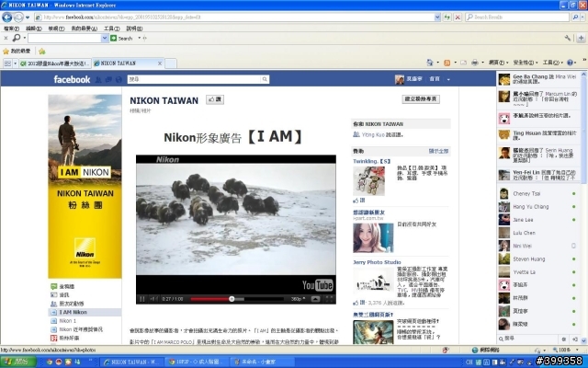This screenshot has height=368, width=588.
Task: Open the Tools (工具) command bar dropdown
Action: 552,63
